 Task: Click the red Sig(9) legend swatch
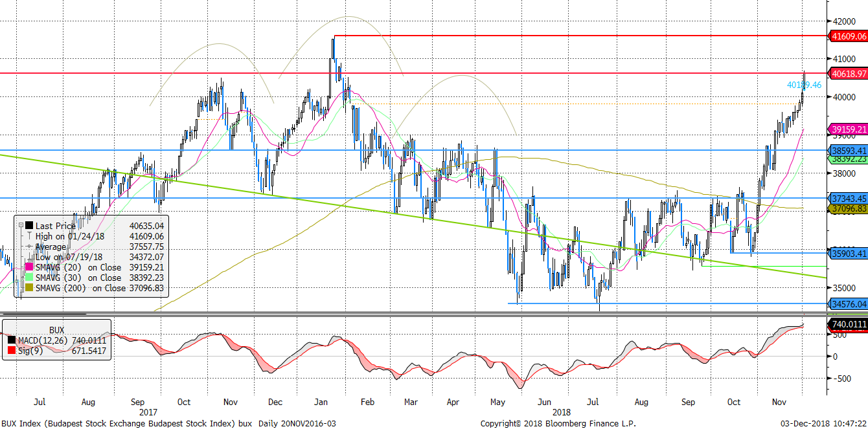coord(12,351)
